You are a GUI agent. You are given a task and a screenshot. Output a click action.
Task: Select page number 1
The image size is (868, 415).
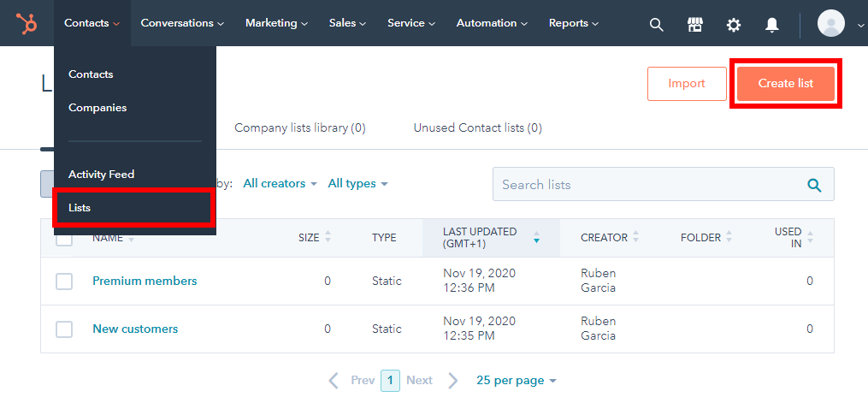point(390,381)
